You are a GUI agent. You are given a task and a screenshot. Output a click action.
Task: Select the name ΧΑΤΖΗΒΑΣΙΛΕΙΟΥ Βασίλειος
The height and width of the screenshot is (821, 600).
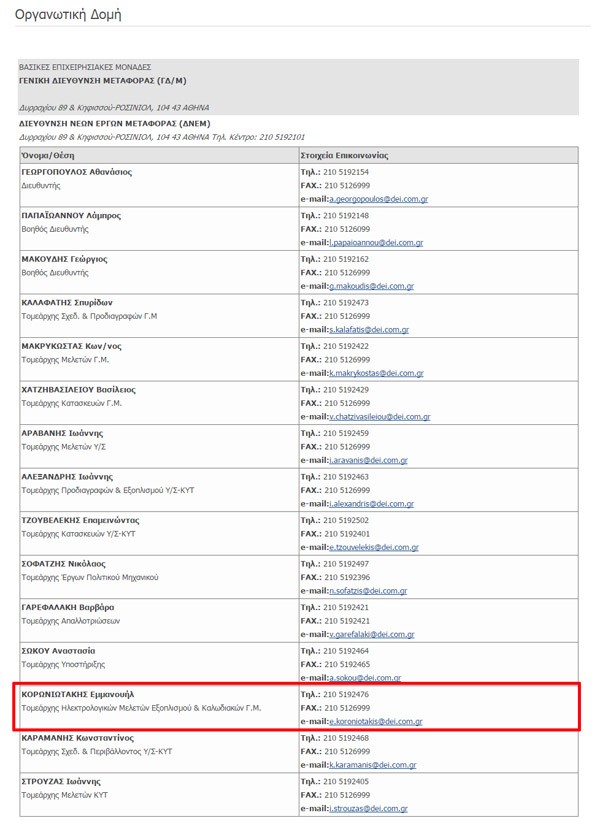tap(79, 390)
